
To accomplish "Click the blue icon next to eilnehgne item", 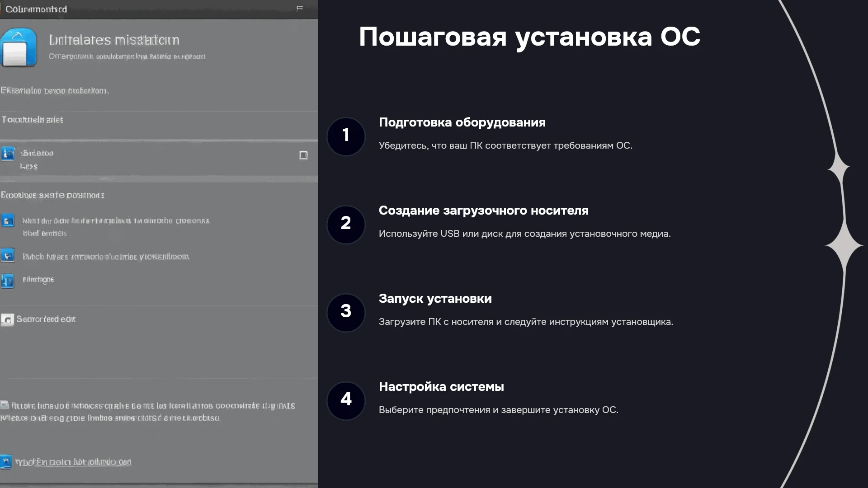I will pyautogui.click(x=7, y=281).
